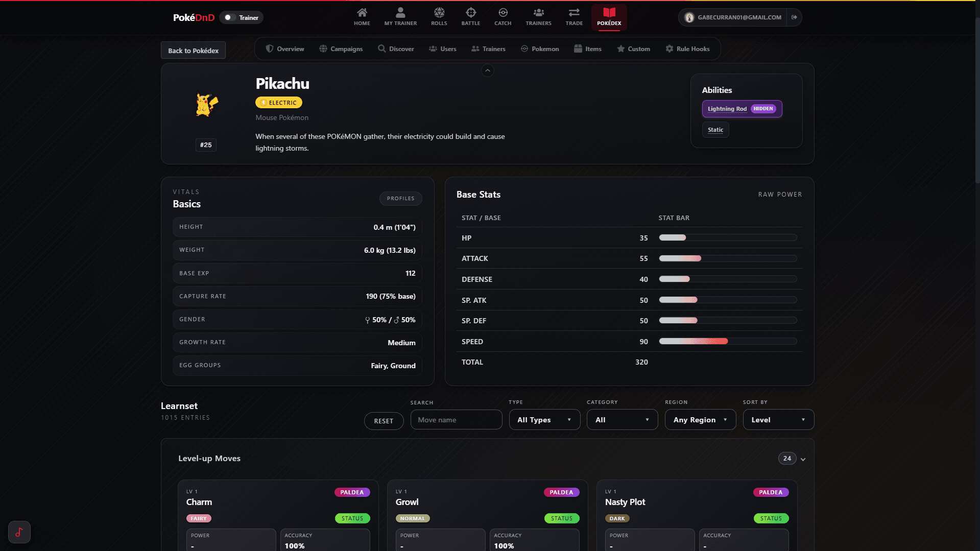Click the Trainers people icon in the sub-nav
This screenshot has width=980, height=551.
[475, 49]
